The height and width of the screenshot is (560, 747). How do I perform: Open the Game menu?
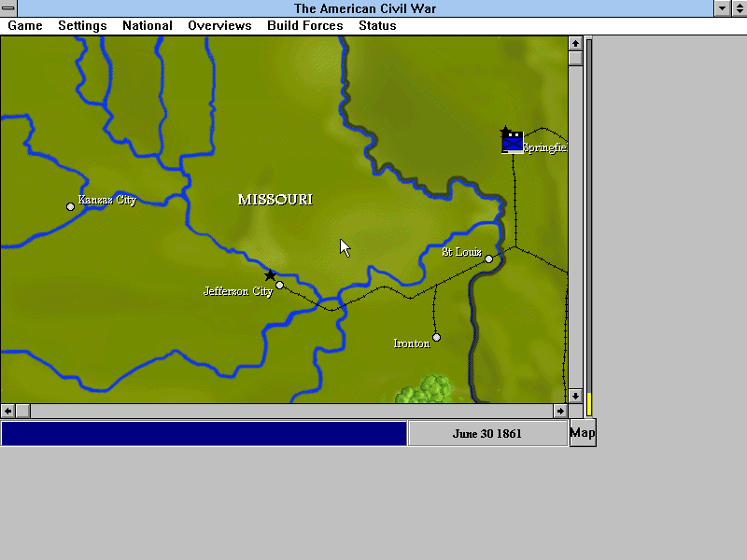pos(25,25)
